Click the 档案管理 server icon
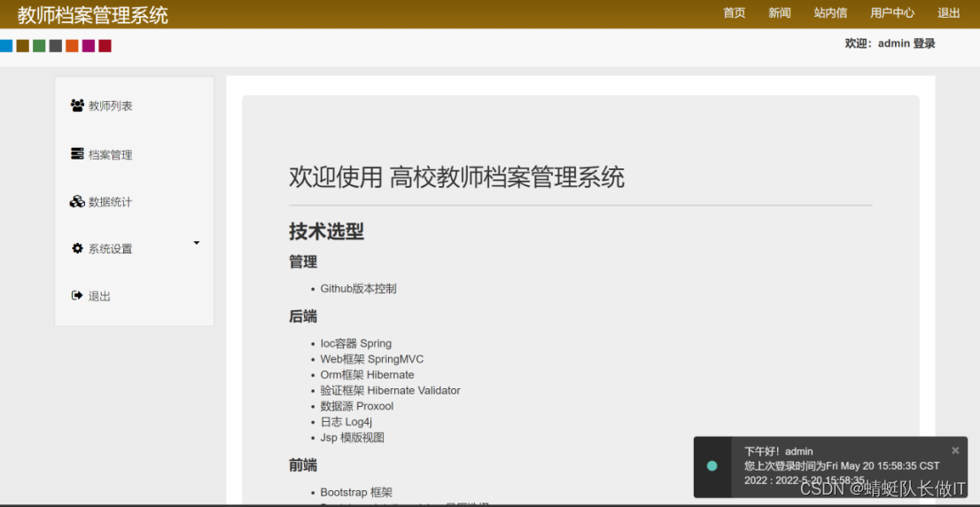 [77, 154]
